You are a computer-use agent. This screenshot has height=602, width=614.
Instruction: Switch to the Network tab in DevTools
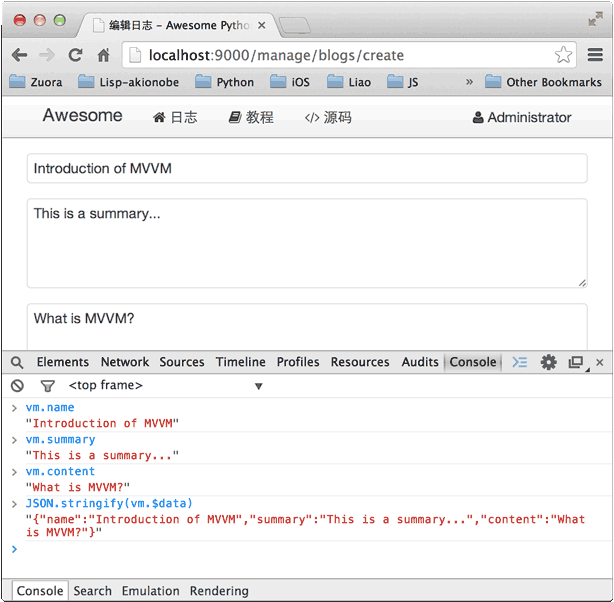(x=124, y=362)
